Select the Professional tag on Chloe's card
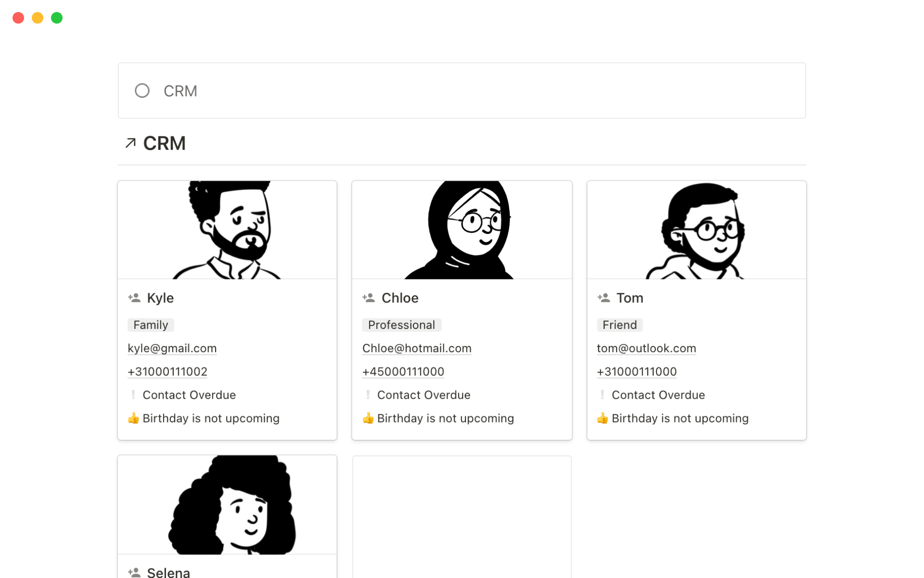The height and width of the screenshot is (578, 924). [x=401, y=325]
